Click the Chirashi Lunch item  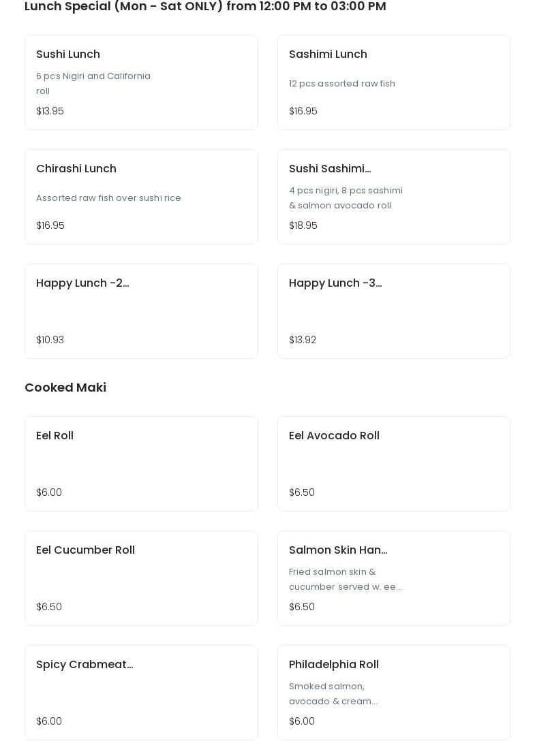(141, 197)
